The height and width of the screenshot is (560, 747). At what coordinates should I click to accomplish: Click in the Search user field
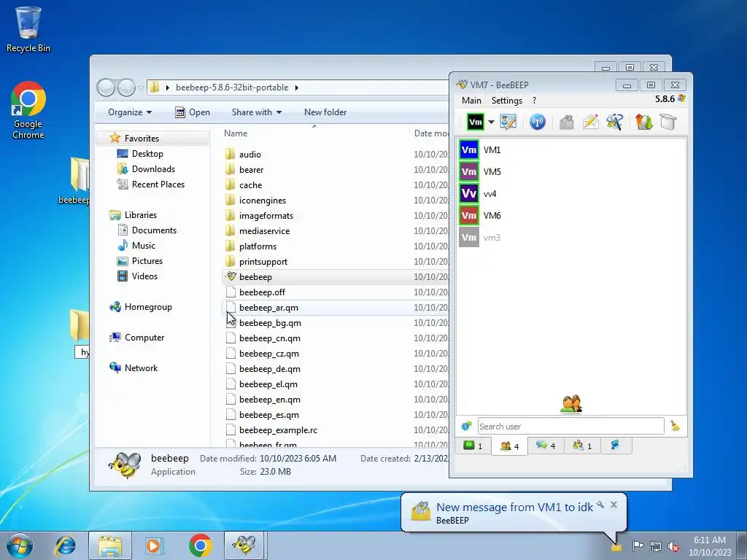570,426
